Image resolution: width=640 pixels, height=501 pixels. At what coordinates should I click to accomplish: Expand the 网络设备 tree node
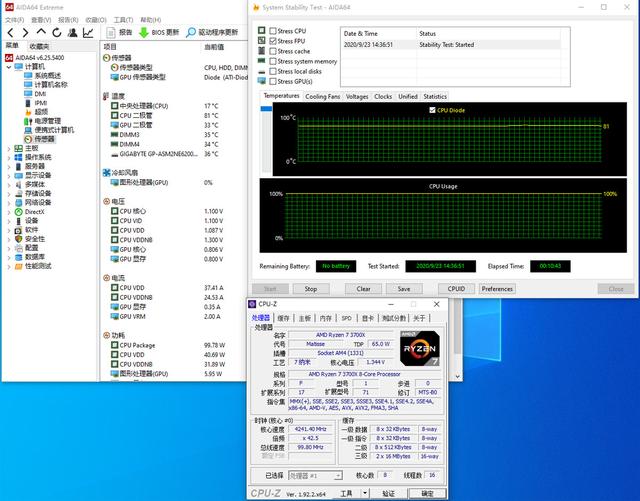click(9, 203)
